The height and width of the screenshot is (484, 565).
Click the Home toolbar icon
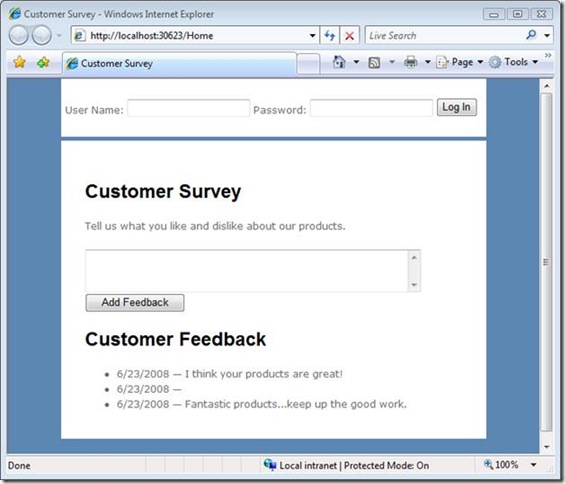point(339,62)
